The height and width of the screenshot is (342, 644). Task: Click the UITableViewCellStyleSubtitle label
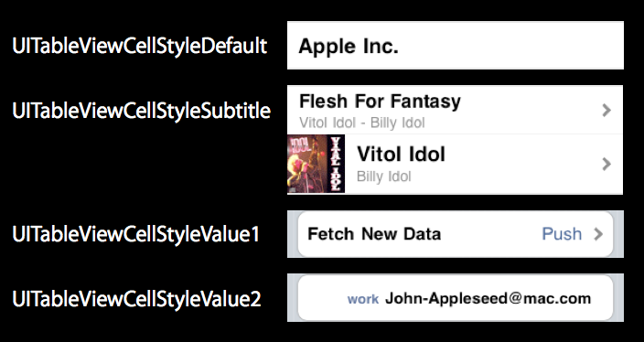pyautogui.click(x=141, y=111)
